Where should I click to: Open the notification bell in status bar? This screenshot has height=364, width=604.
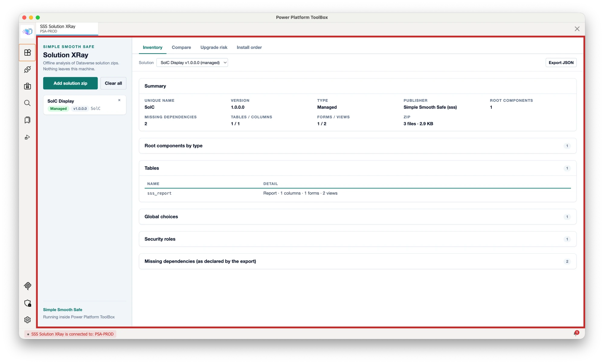point(576,333)
